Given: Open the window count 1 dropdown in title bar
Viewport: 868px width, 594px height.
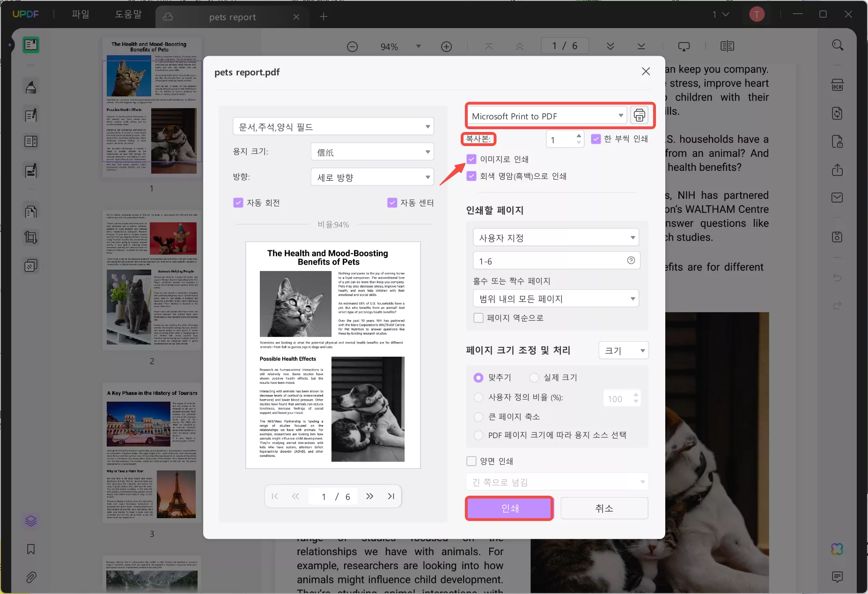Looking at the screenshot, I should pyautogui.click(x=721, y=15).
